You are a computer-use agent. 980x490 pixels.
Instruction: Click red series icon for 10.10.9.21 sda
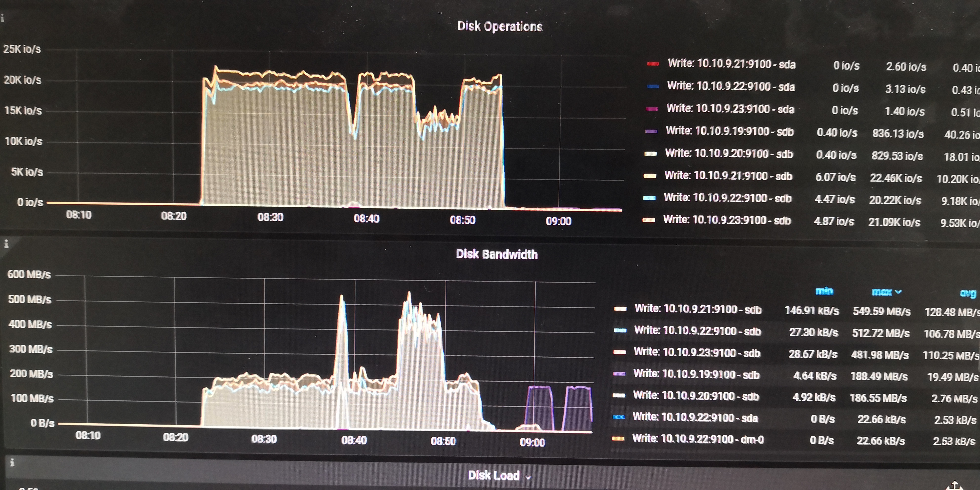click(x=653, y=64)
